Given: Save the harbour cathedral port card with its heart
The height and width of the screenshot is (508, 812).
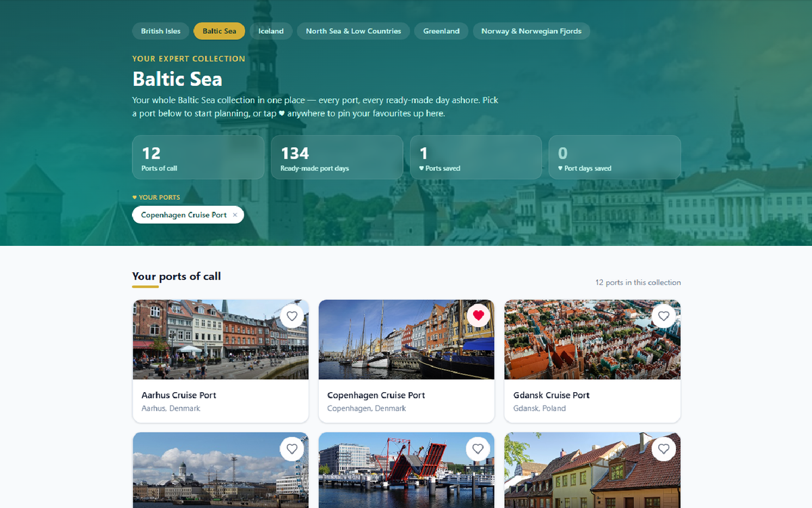Looking at the screenshot, I should tap(292, 448).
